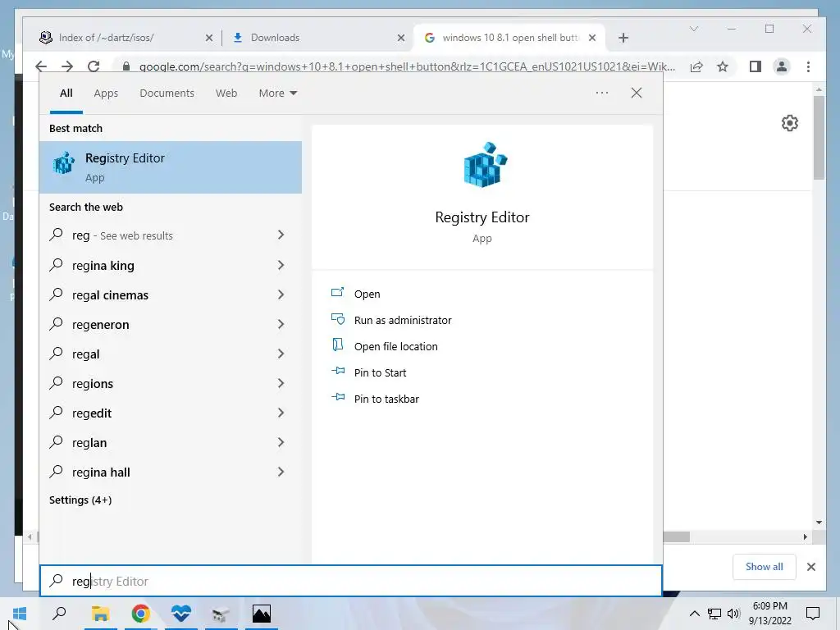The image size is (840, 630).
Task: Expand the 'regedit' suggestion arrow
Action: coord(281,412)
